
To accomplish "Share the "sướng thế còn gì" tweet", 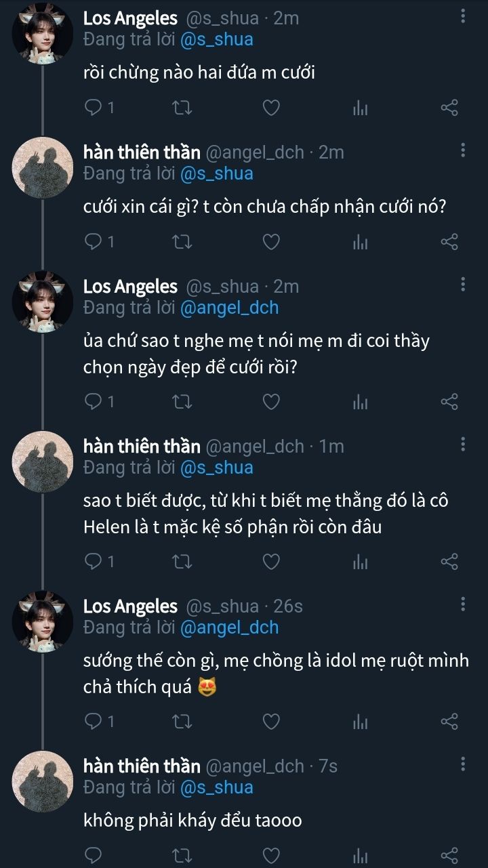I will [x=449, y=722].
